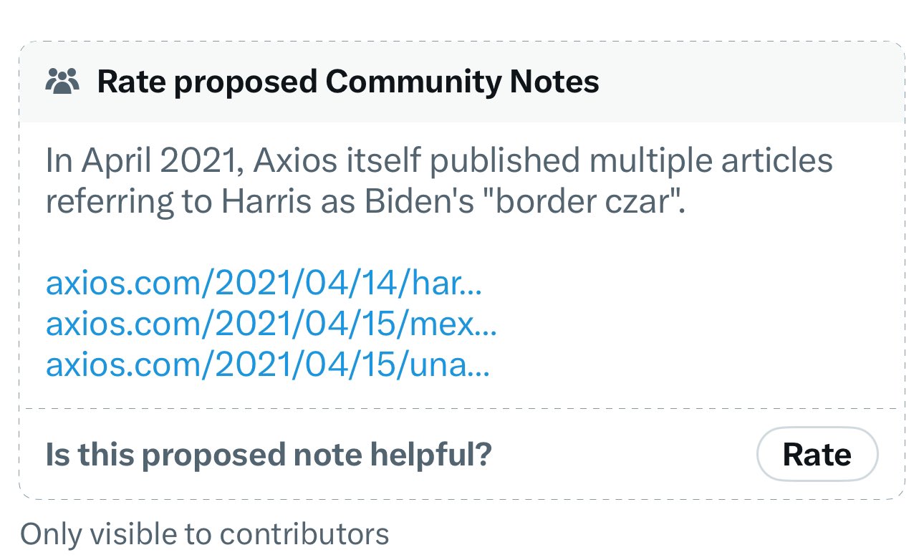The height and width of the screenshot is (560, 924).
Task: Click the Community Notes people icon
Action: click(x=63, y=82)
